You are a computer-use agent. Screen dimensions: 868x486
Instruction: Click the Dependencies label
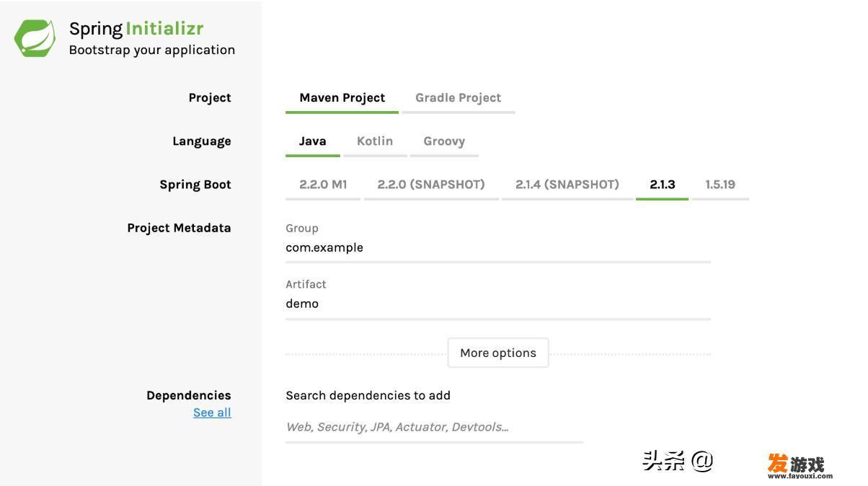(189, 395)
